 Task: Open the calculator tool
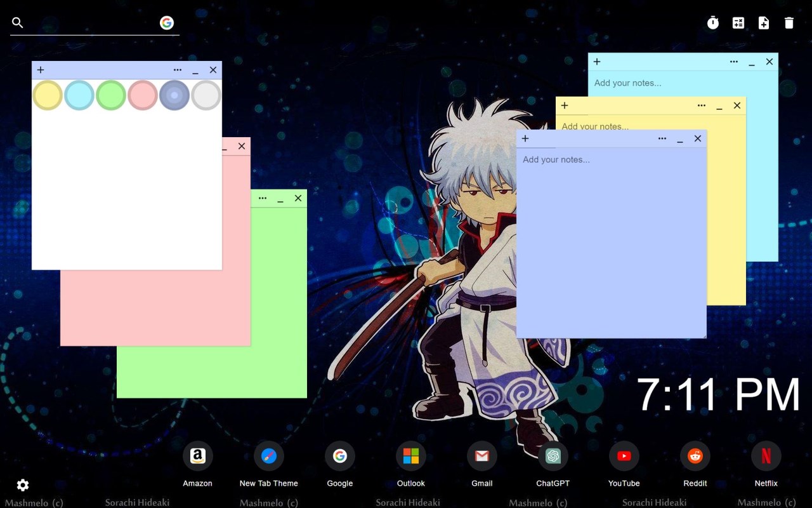738,23
